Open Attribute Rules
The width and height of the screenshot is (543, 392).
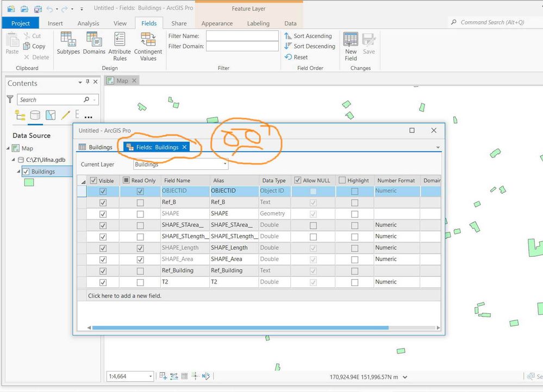pyautogui.click(x=120, y=46)
